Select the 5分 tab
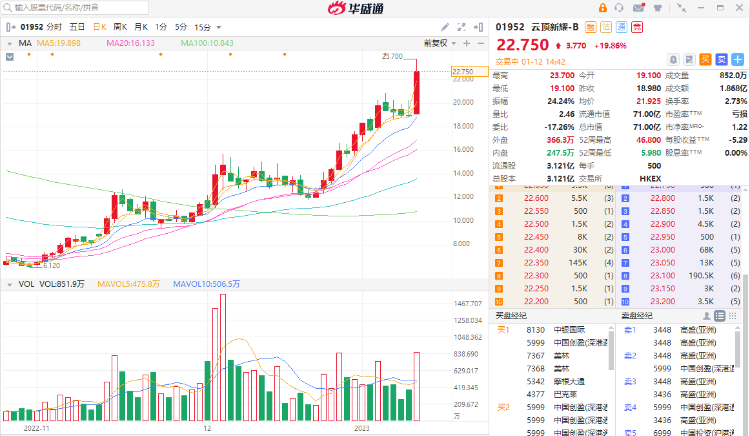The image size is (750, 436). (x=181, y=27)
